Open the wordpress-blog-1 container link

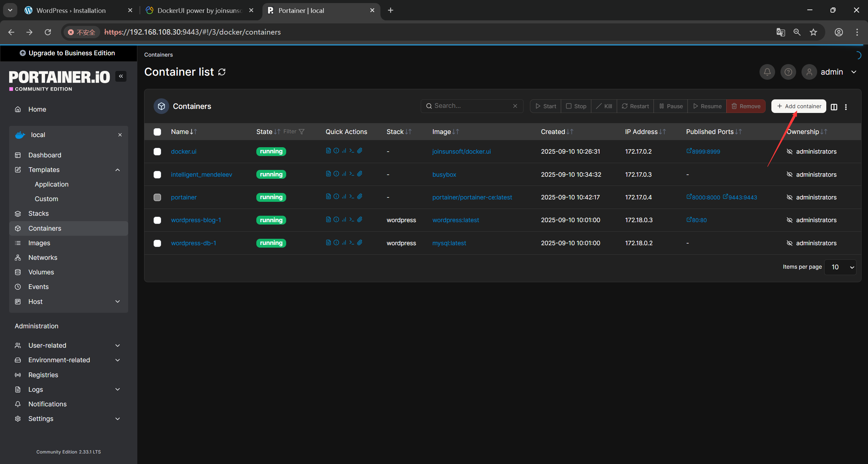pyautogui.click(x=196, y=220)
